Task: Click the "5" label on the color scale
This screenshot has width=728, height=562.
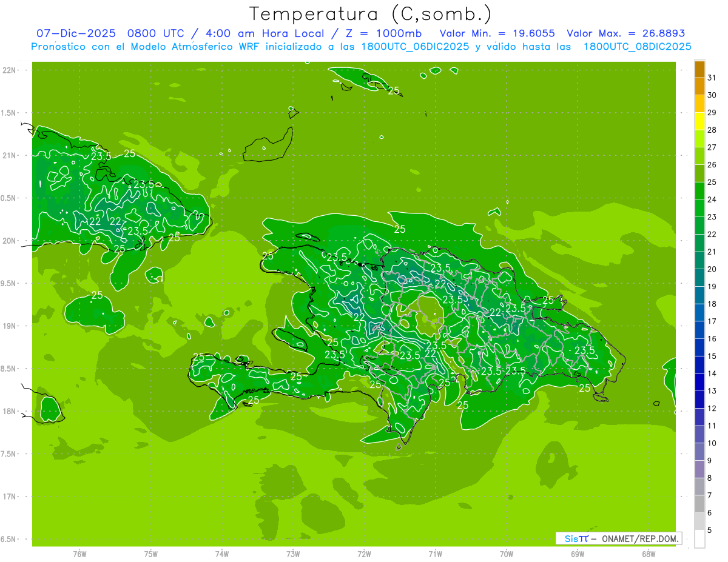Action: [x=710, y=530]
